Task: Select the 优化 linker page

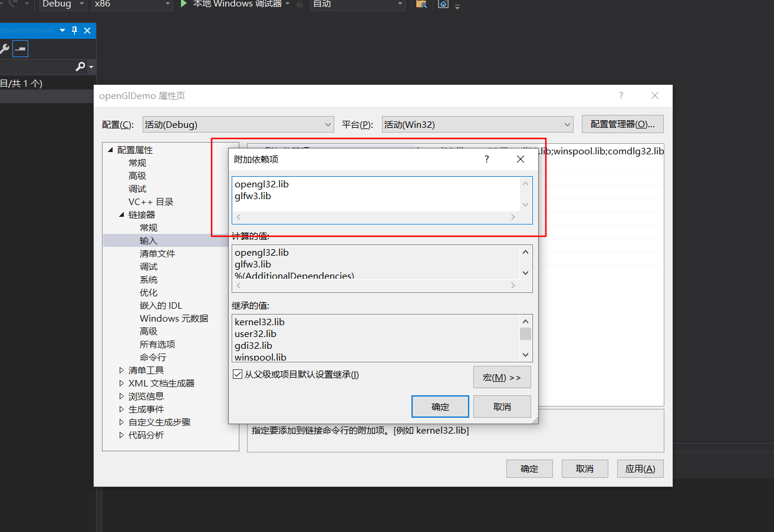Action: click(149, 293)
